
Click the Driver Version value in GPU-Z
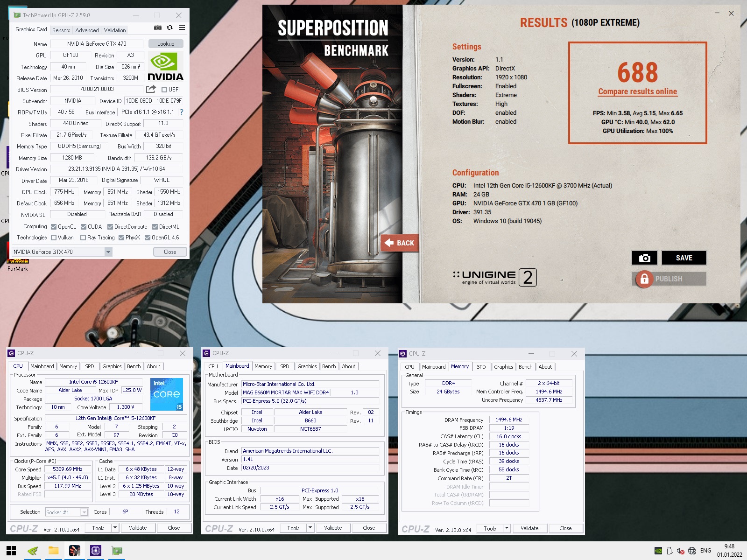[117, 169]
